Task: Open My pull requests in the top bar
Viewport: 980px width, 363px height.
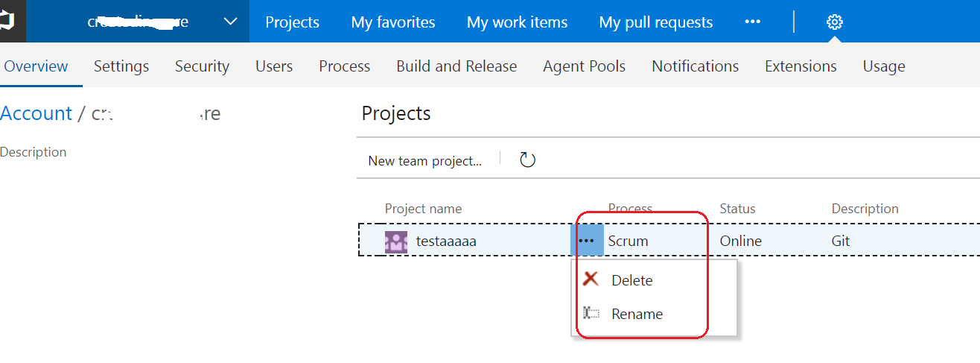Action: (x=655, y=22)
